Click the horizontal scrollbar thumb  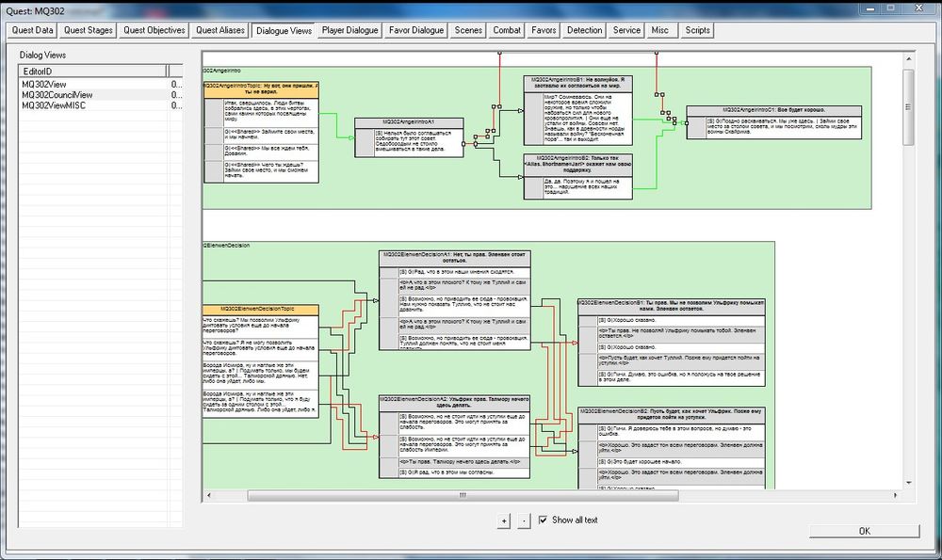click(x=463, y=495)
